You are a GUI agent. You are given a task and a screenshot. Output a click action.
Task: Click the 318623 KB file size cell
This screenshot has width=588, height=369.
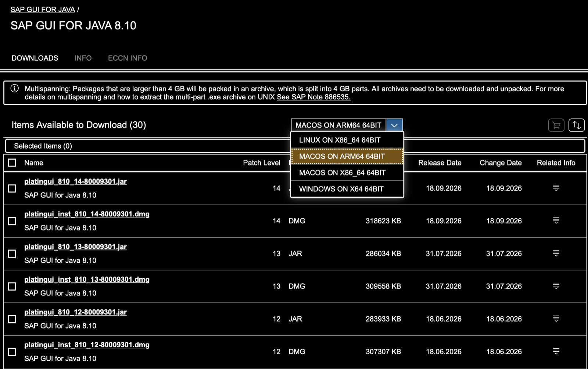(x=383, y=221)
